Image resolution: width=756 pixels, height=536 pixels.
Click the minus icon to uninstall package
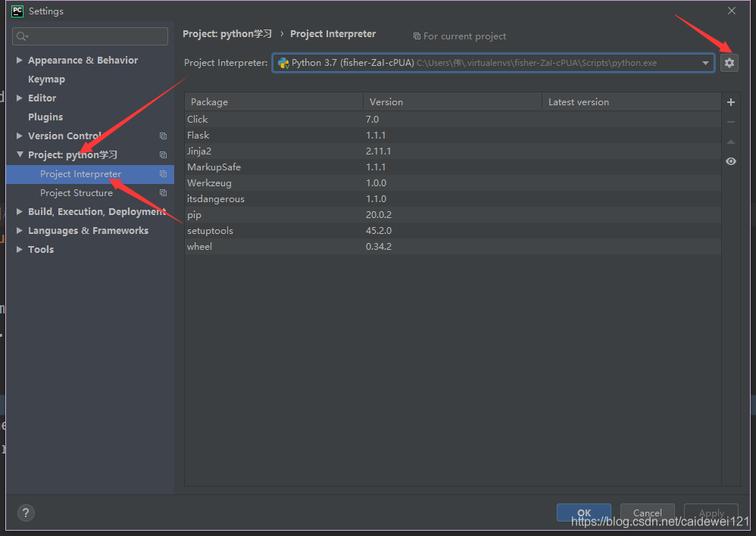click(x=730, y=122)
